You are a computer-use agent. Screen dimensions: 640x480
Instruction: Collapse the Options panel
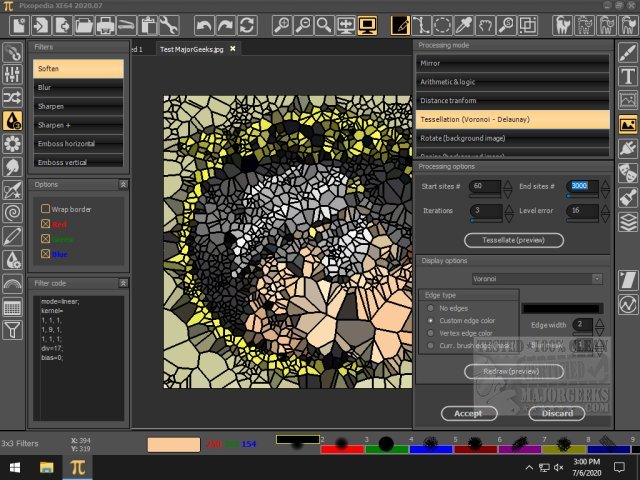[123, 185]
